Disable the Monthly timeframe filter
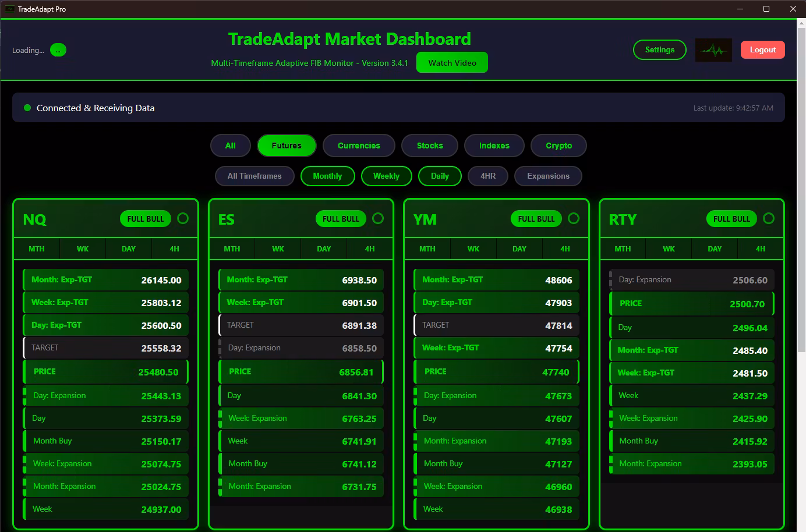This screenshot has width=806, height=532. pos(327,176)
